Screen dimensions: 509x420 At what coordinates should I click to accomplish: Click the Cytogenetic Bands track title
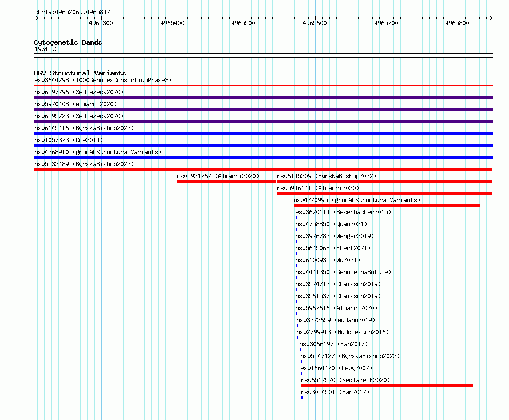click(x=68, y=42)
